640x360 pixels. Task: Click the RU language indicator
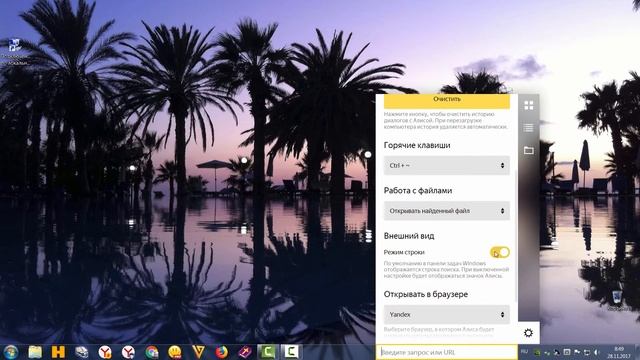click(524, 352)
